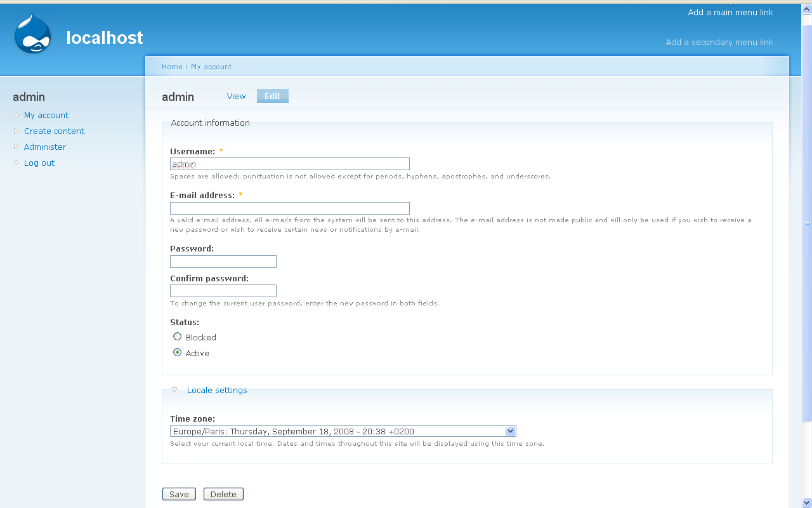Screen dimensions: 812x508
Task: Click the Delete button
Action: tap(223, 494)
